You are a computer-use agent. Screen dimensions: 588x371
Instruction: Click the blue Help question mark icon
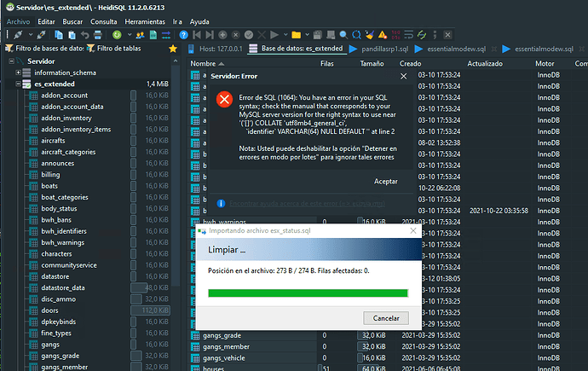(182, 34)
